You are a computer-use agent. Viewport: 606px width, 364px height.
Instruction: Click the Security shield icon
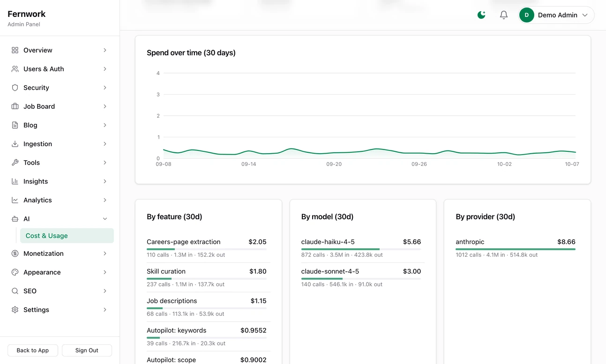(15, 88)
